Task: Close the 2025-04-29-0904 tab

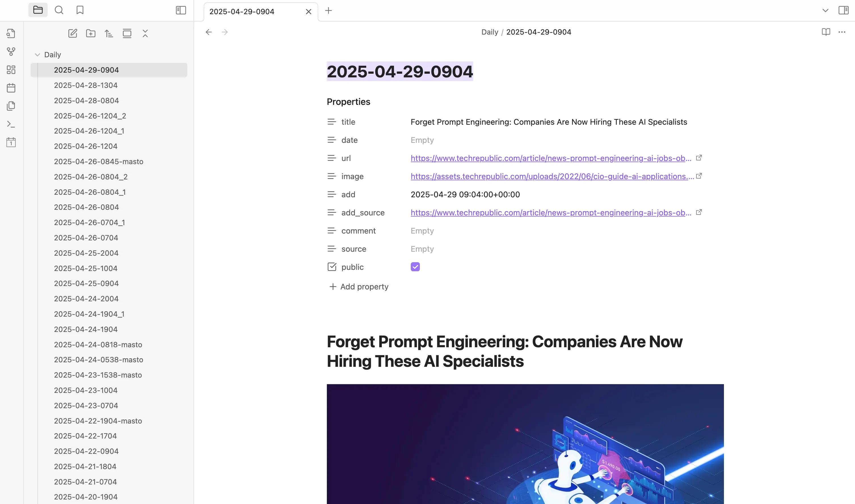Action: click(309, 12)
